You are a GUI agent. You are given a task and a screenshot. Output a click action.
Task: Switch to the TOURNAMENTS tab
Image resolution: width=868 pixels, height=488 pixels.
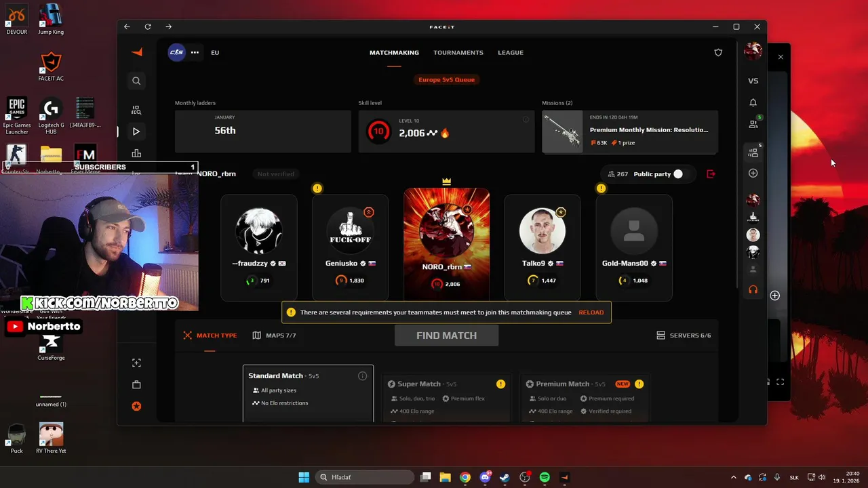point(458,52)
